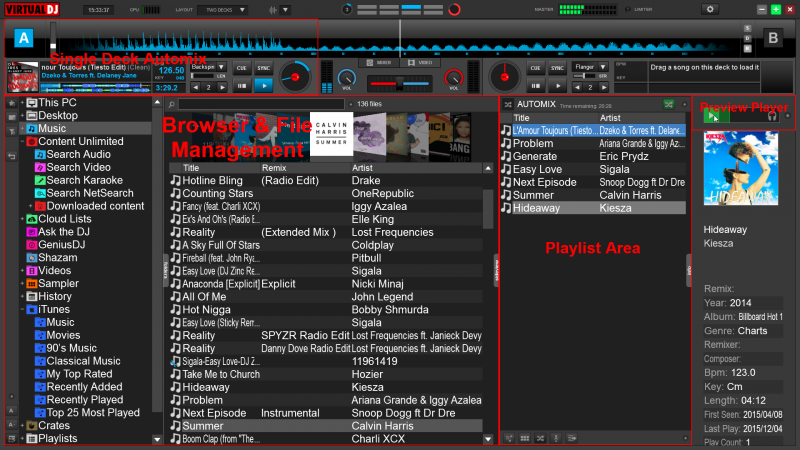800x450 pixels.
Task: Expand the Videos tree node
Action: [22, 270]
